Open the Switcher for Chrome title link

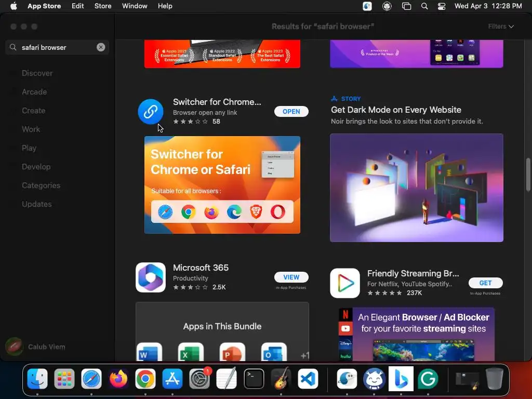[217, 102]
